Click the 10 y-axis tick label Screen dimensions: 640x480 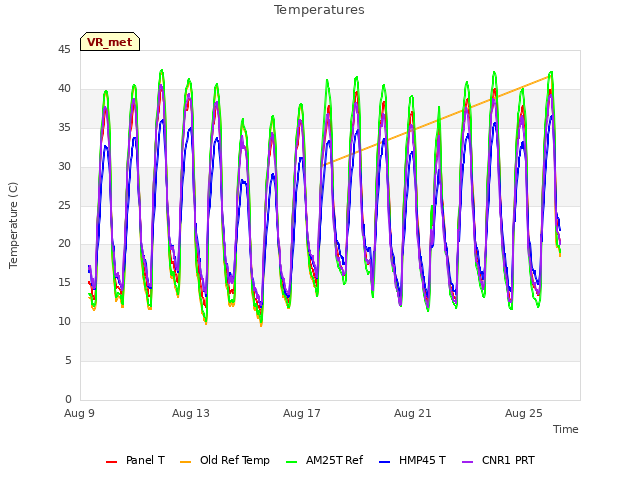click(x=64, y=322)
